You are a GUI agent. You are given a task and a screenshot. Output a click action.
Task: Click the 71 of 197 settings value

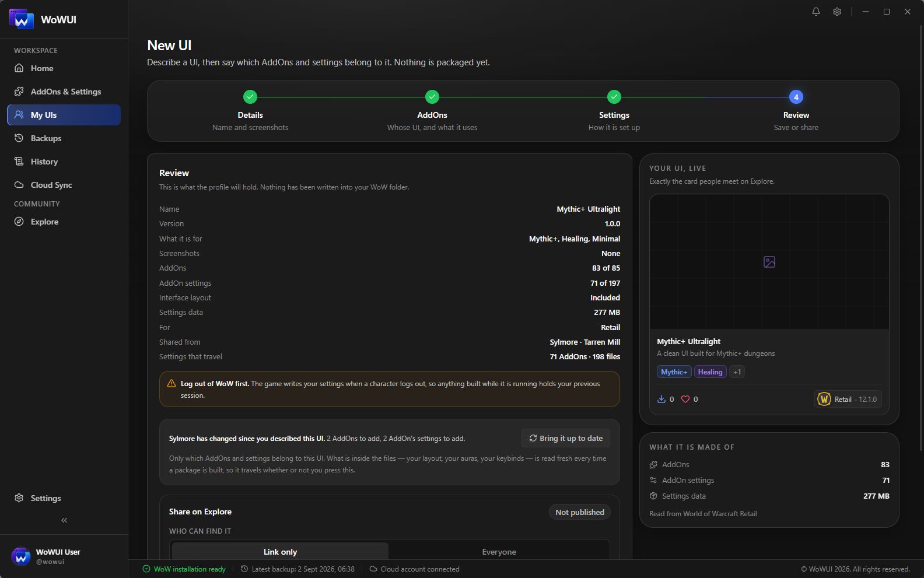pyautogui.click(x=605, y=283)
